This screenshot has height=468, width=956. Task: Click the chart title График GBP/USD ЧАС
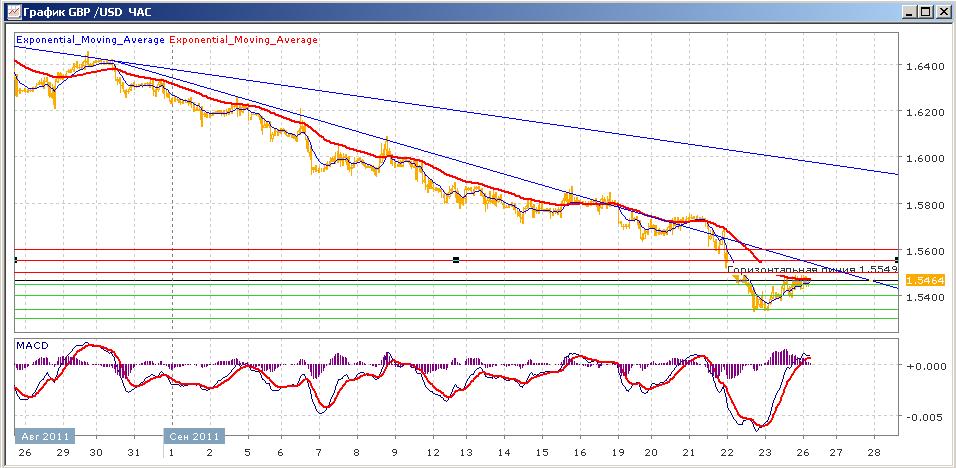tap(86, 12)
